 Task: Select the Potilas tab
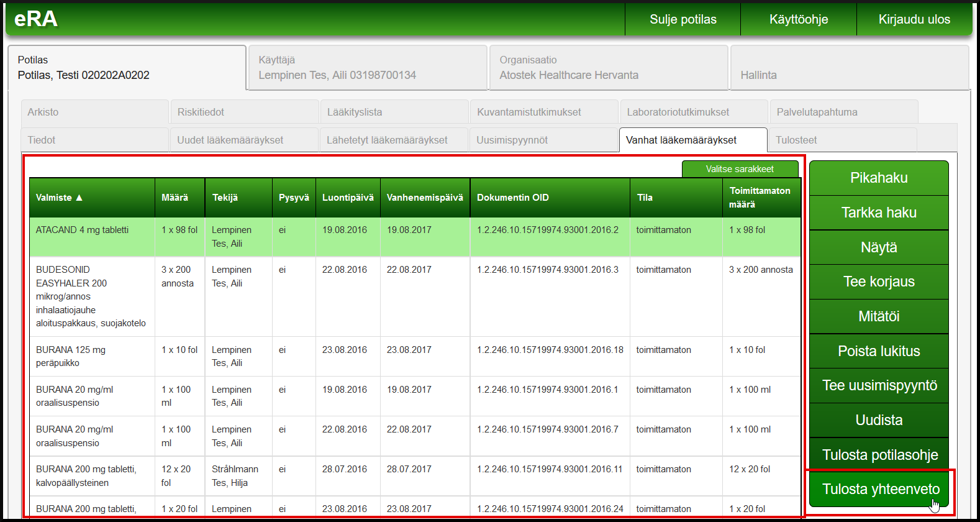127,68
